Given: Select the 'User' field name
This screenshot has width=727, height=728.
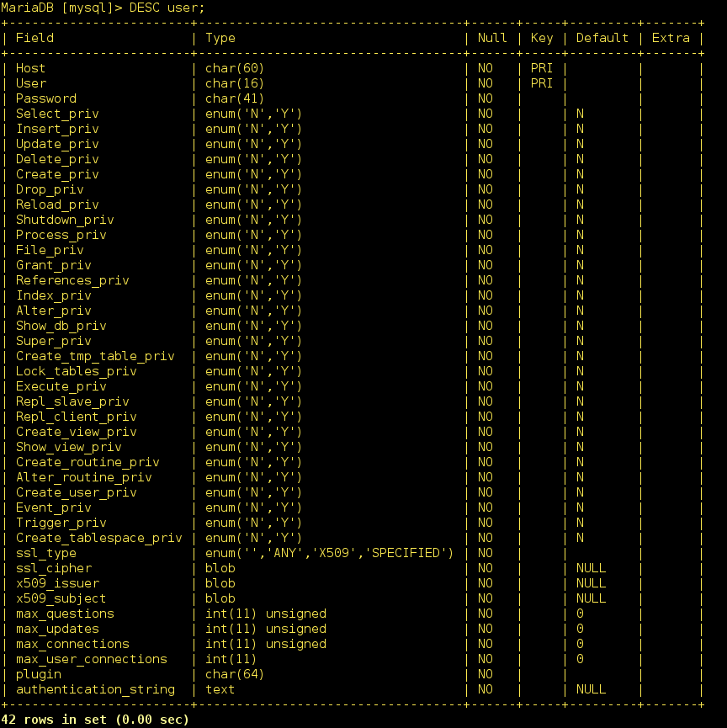Looking at the screenshot, I should pos(31,83).
